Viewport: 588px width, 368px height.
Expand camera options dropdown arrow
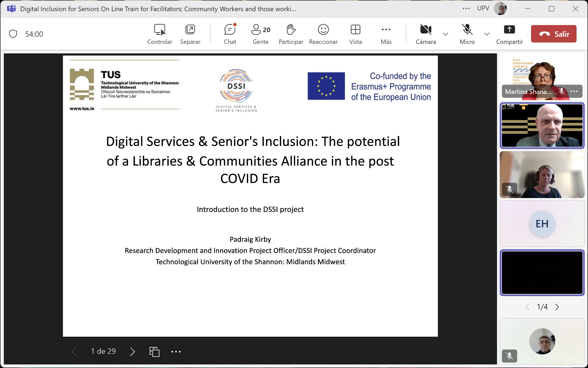(x=445, y=34)
